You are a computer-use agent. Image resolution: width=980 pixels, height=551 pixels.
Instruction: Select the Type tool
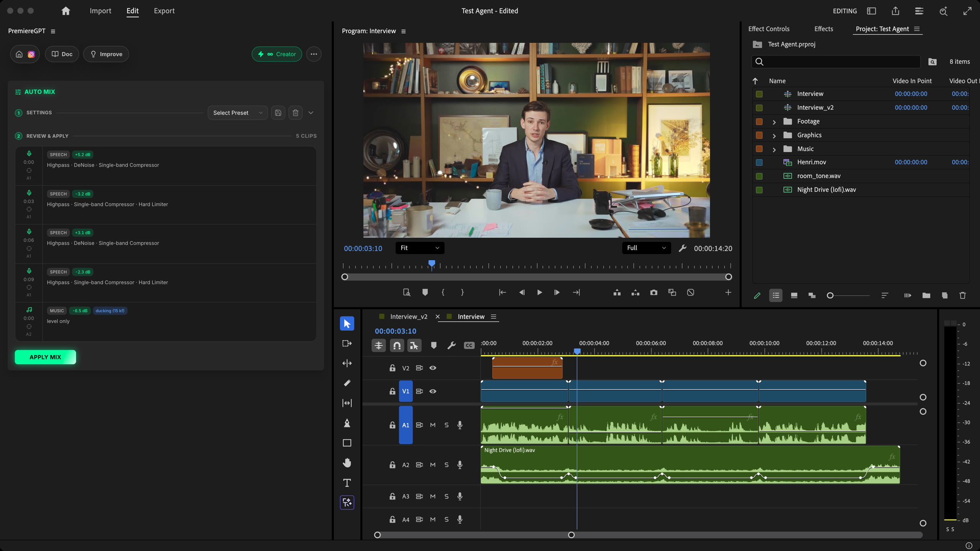tap(347, 483)
